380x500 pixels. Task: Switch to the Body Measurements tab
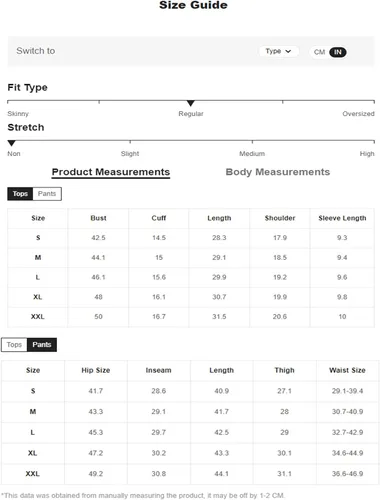click(278, 172)
